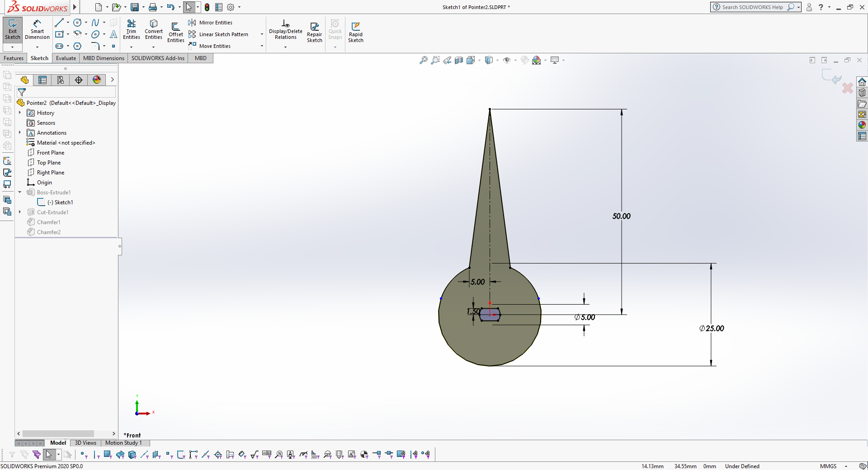Click Move Entities command
This screenshot has width=868, height=470.
[210, 46]
